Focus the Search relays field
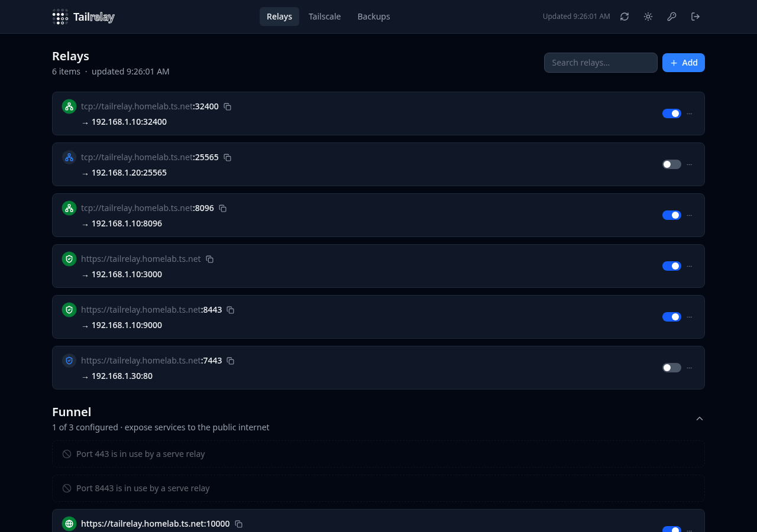The width and height of the screenshot is (757, 532). (601, 63)
